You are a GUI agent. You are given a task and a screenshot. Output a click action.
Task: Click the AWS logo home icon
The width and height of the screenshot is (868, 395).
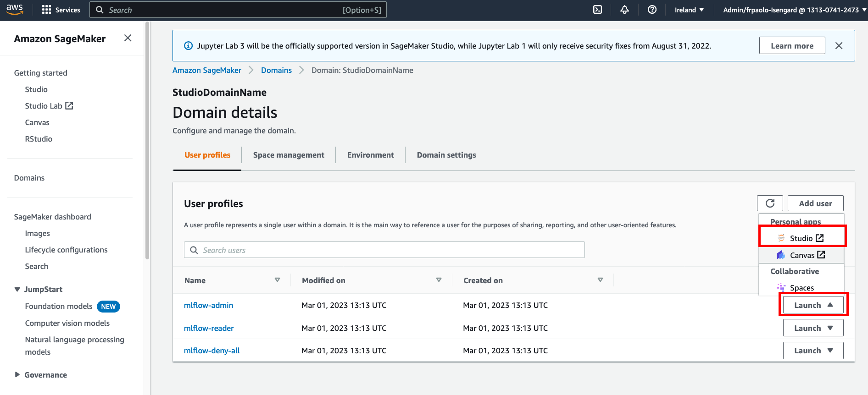point(15,10)
